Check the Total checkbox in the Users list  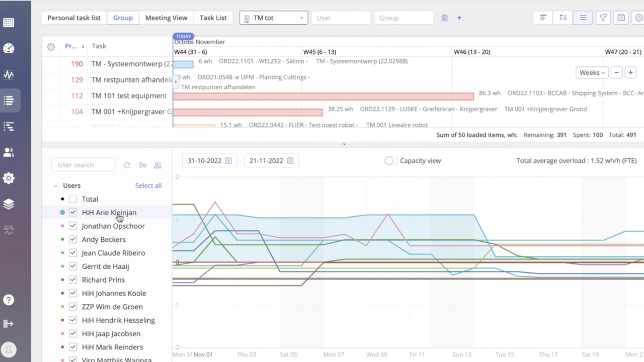coord(73,199)
